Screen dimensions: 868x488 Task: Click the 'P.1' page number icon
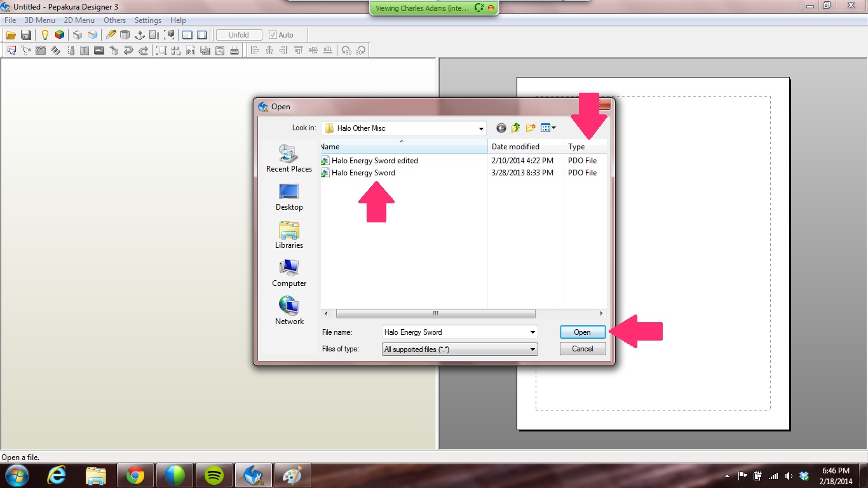(x=191, y=51)
